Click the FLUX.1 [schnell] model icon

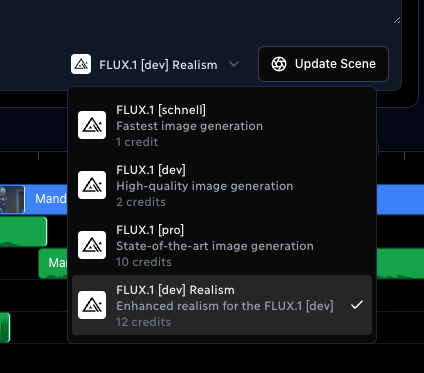pos(92,125)
